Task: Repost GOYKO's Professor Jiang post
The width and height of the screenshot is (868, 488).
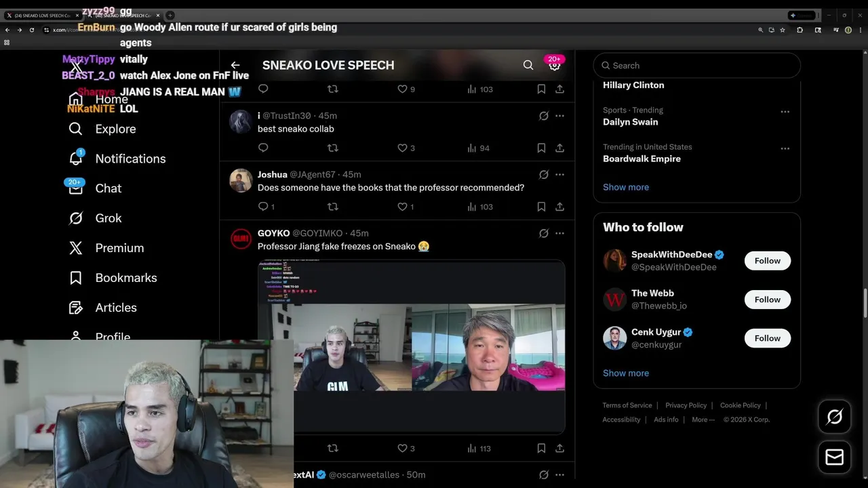Action: pos(333,448)
